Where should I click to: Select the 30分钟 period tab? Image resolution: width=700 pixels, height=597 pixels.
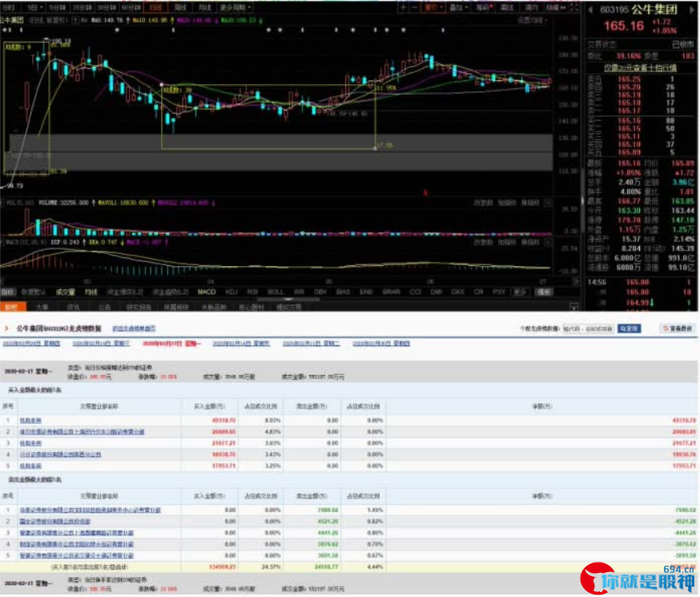107,7
